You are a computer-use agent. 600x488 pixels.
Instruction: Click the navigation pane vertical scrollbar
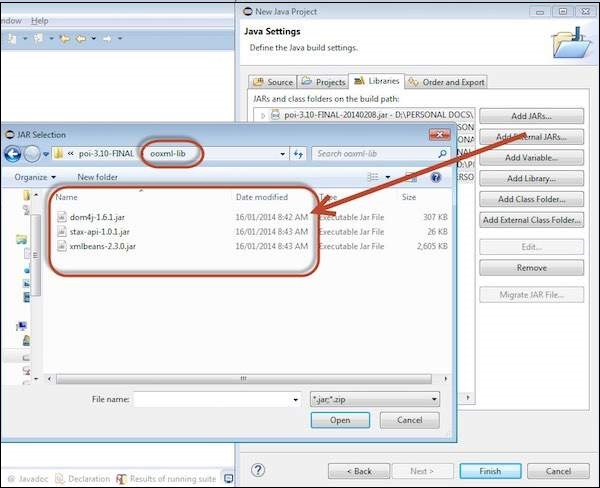tap(36, 255)
